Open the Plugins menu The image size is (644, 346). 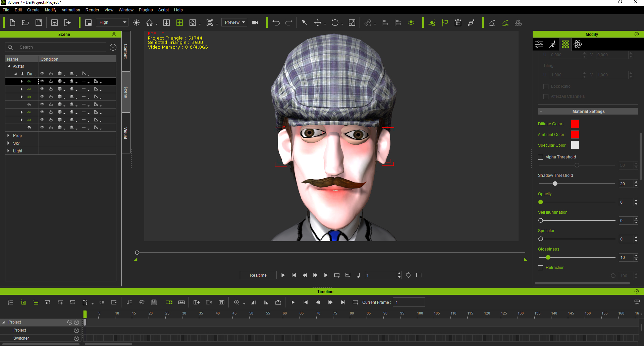pyautogui.click(x=146, y=10)
